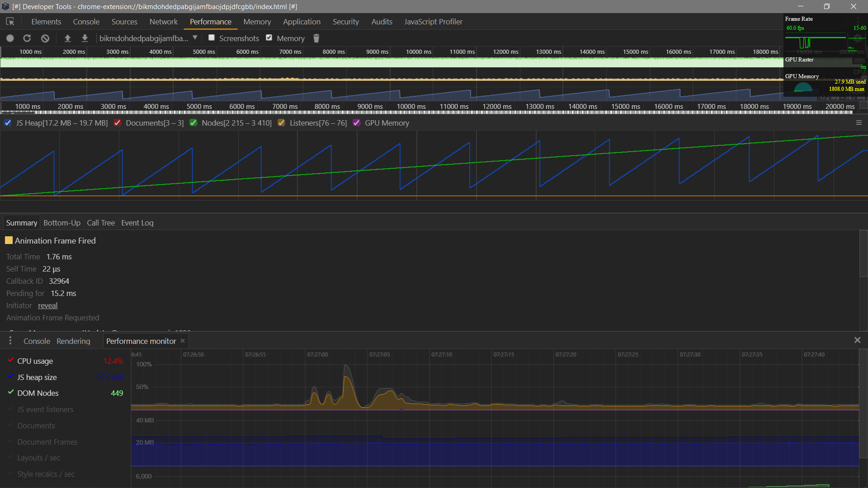Open the memory chart hamburger menu

pos(859,123)
